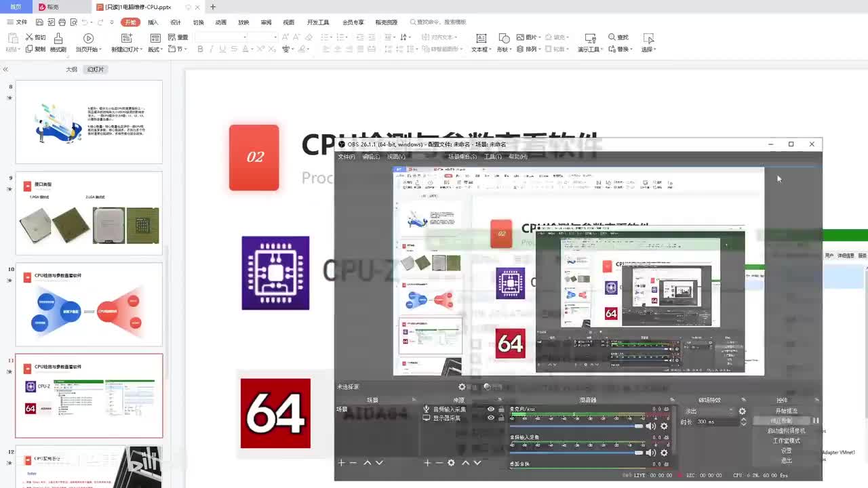
Task: Click the 工作室模式 button
Action: tap(787, 441)
